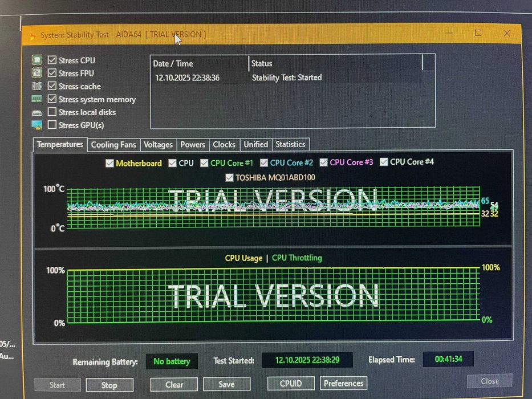The width and height of the screenshot is (532, 399).
Task: Hide the CPU Core #4 graph line
Action: click(x=384, y=162)
